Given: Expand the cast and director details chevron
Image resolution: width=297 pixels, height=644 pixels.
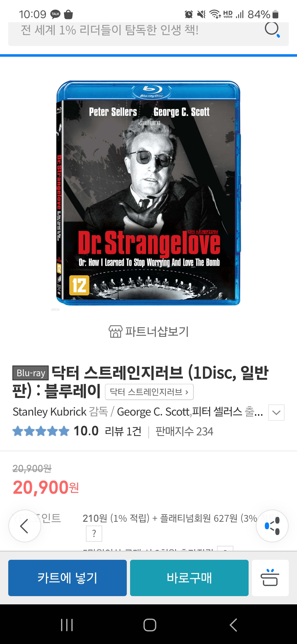Looking at the screenshot, I should coord(276,412).
